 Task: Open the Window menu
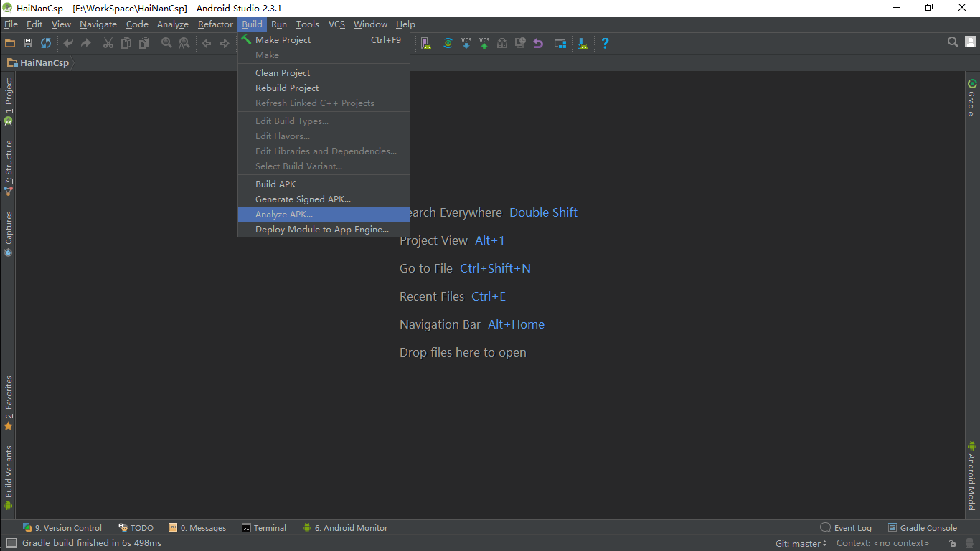pos(370,24)
